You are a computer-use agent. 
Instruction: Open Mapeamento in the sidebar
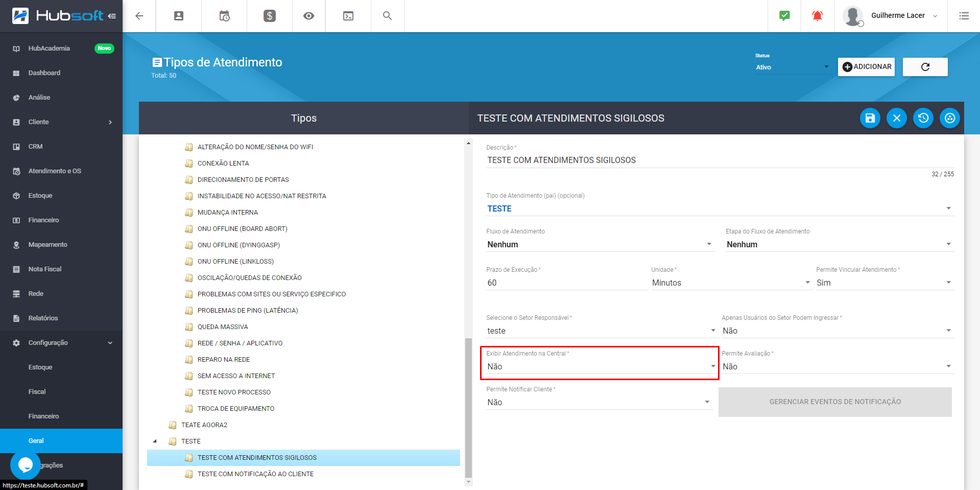click(x=61, y=245)
